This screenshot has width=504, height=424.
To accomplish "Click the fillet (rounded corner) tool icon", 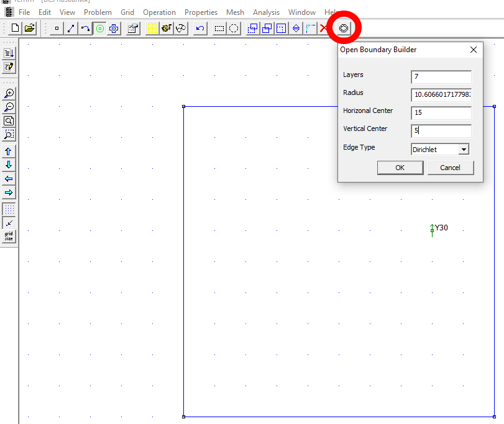I will 310,28.
